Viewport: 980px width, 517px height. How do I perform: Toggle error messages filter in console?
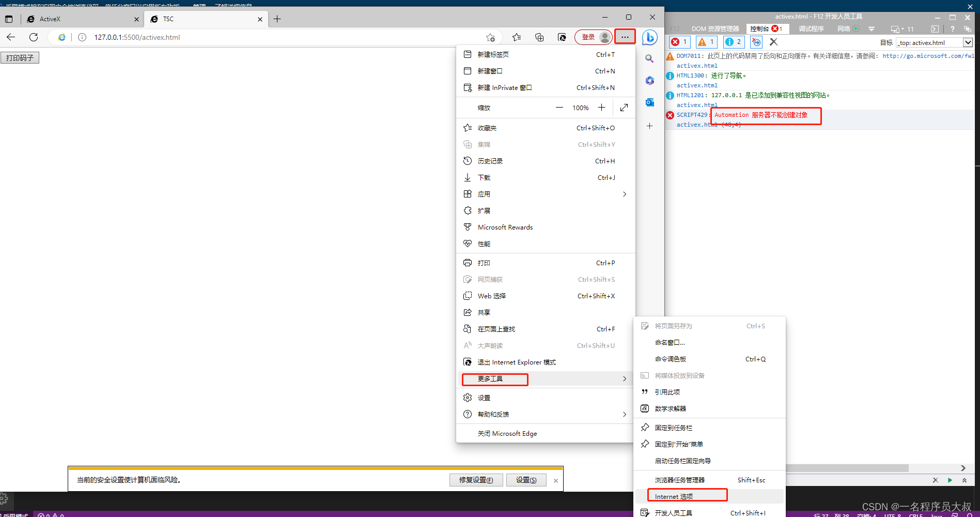pos(680,42)
